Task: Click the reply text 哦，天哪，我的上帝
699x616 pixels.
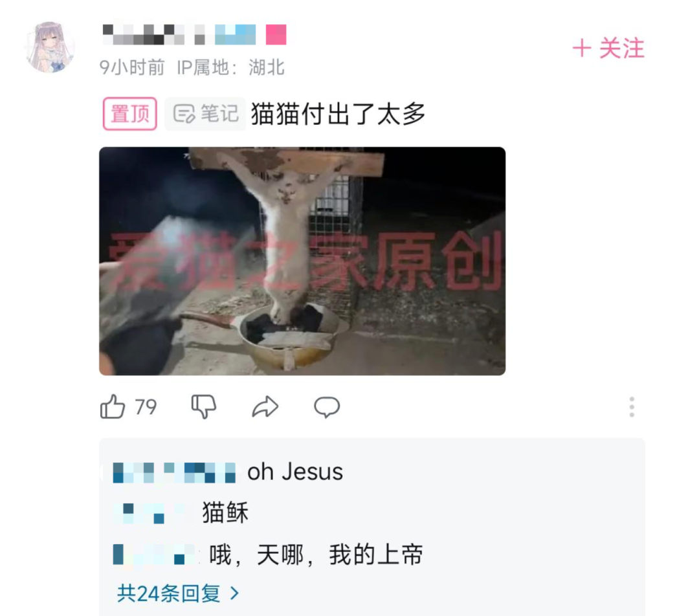Action: (x=316, y=555)
